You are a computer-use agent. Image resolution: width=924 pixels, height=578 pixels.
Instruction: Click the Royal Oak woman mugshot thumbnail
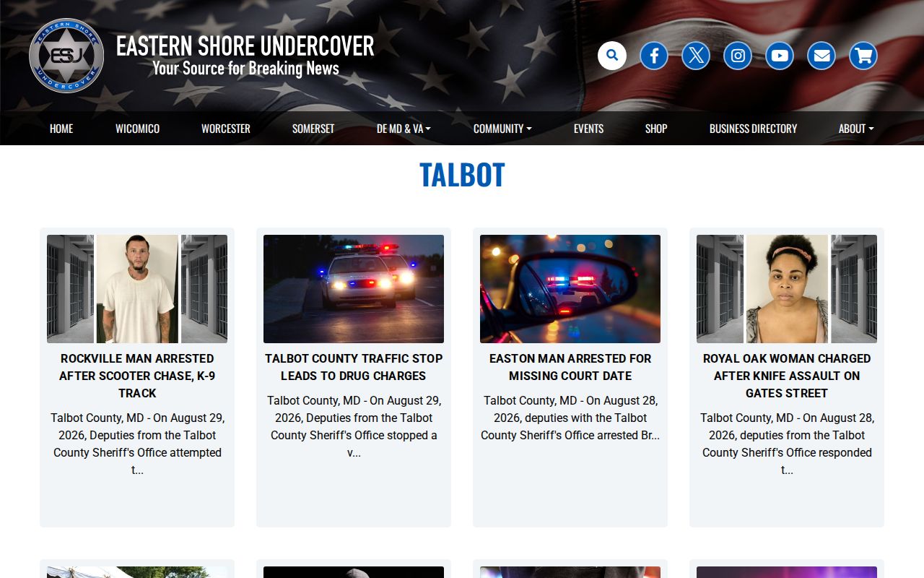(787, 289)
